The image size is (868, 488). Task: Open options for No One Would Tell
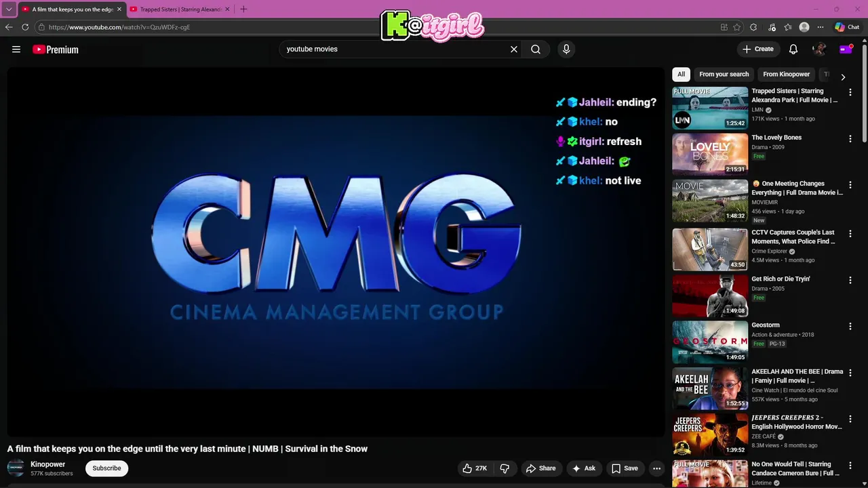(850, 466)
